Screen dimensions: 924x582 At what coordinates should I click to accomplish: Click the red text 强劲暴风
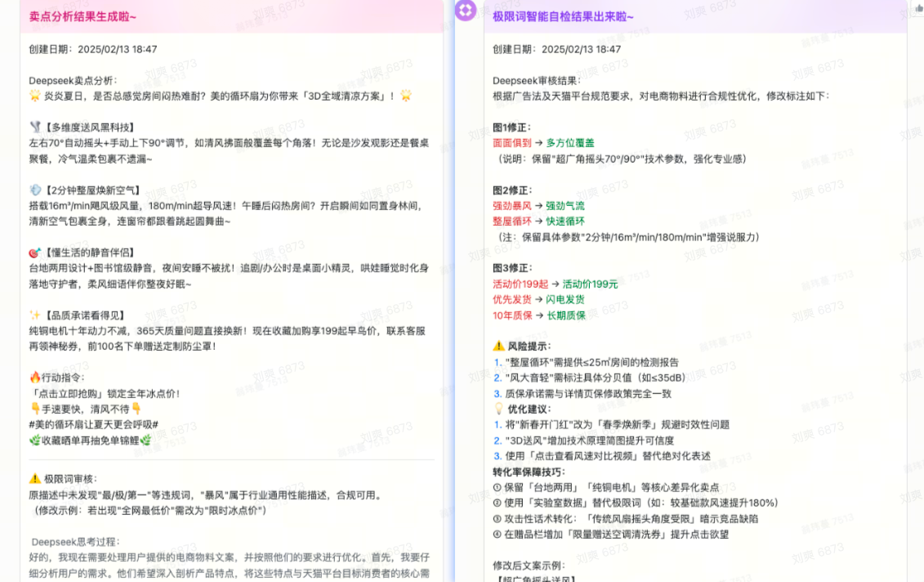coord(512,206)
